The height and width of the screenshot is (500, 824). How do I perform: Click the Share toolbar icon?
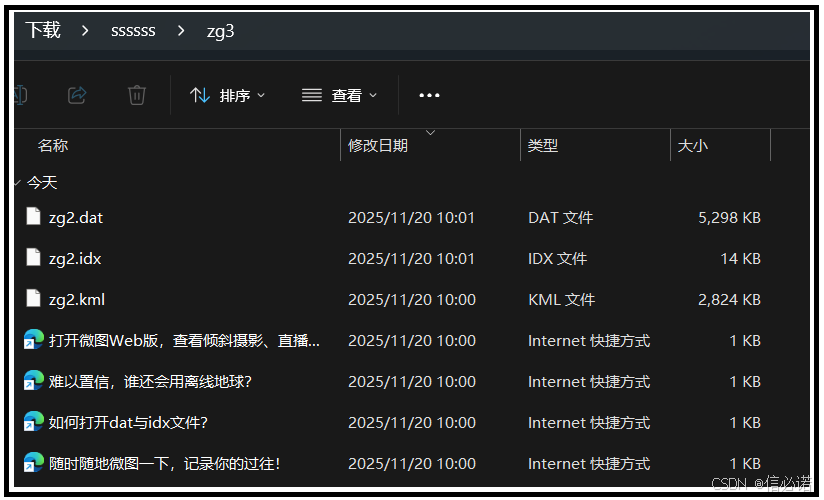pyautogui.click(x=77, y=95)
